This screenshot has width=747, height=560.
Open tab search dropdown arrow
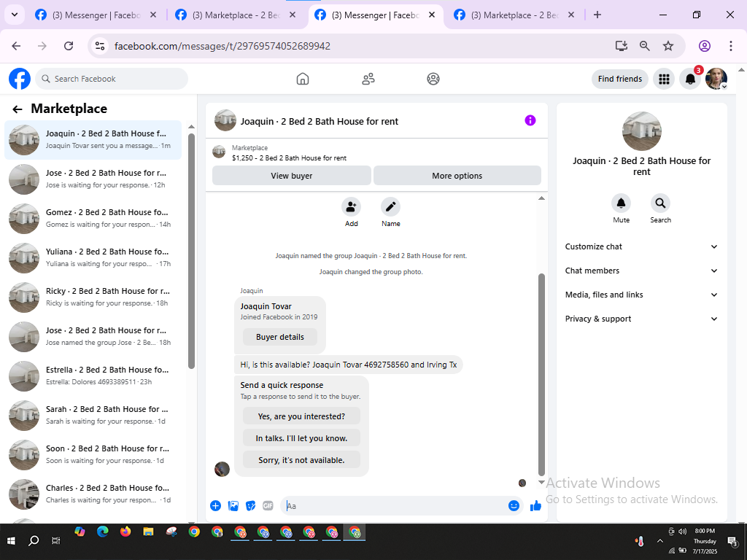(x=15, y=15)
